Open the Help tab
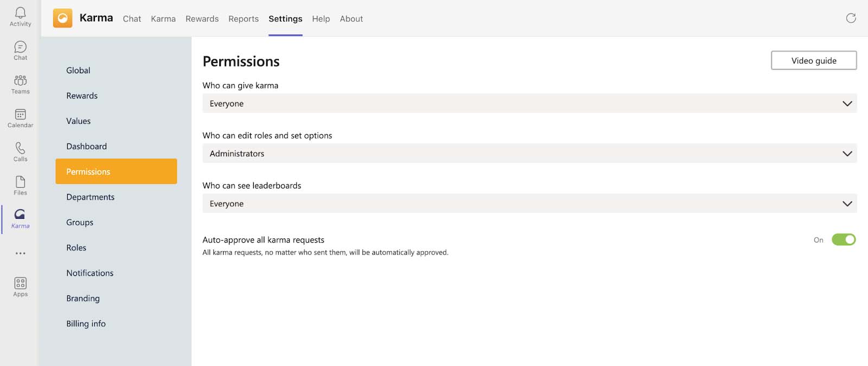 point(321,18)
